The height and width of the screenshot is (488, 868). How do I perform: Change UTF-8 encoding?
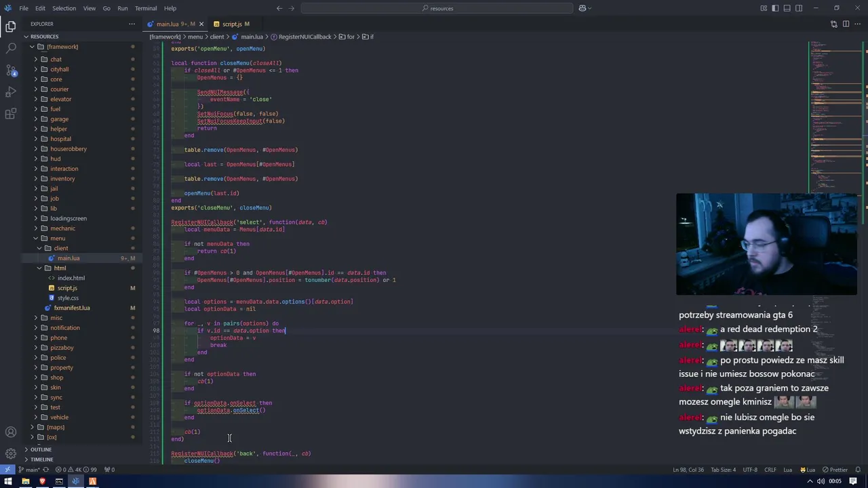click(750, 470)
